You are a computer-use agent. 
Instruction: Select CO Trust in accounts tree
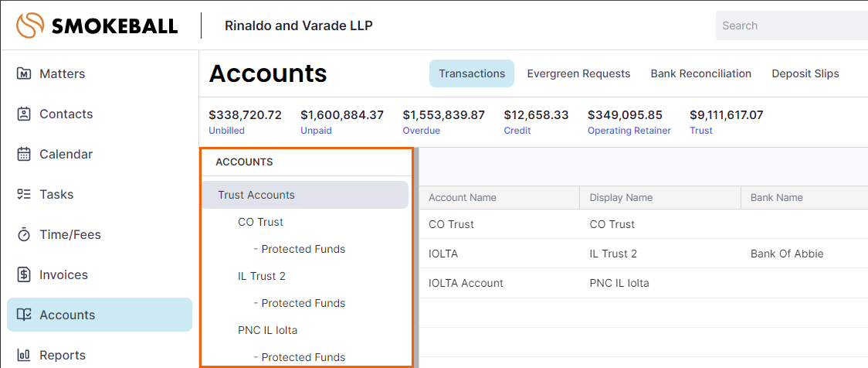260,222
